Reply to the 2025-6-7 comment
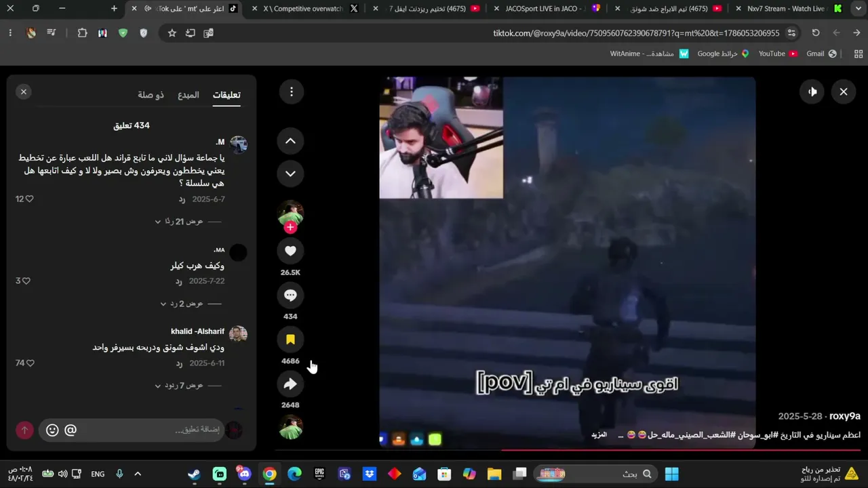Image resolution: width=868 pixels, height=488 pixels. click(182, 199)
